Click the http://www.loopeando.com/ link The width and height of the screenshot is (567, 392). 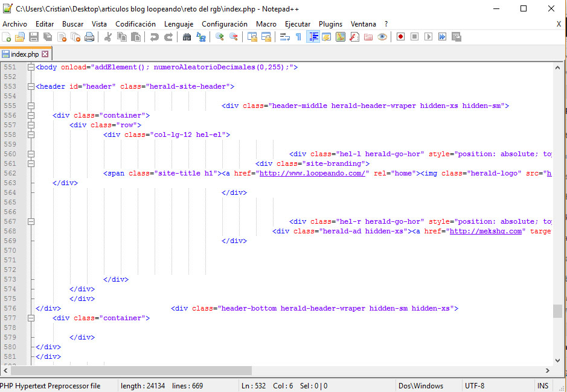(x=312, y=174)
